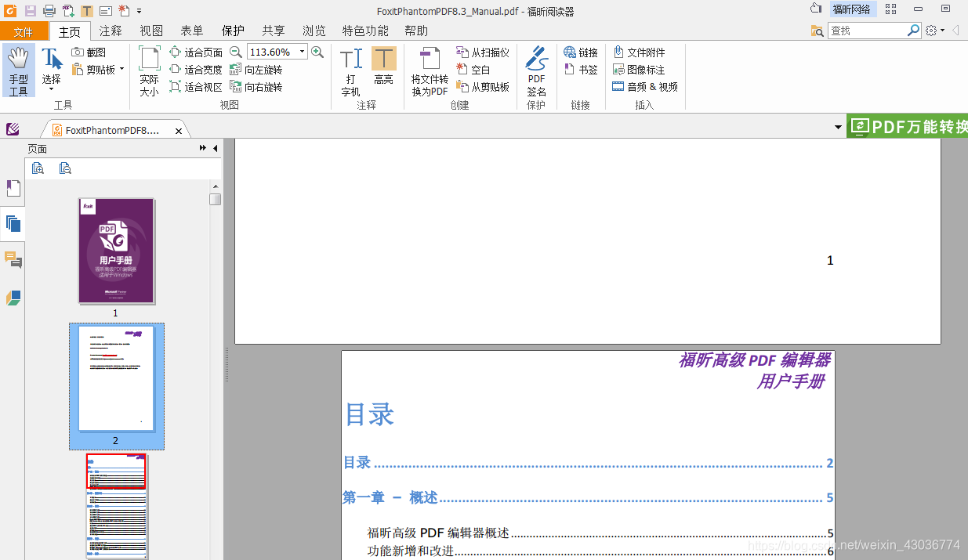Switch to the 注释 ribbon tab
This screenshot has width=968, height=560.
(111, 31)
